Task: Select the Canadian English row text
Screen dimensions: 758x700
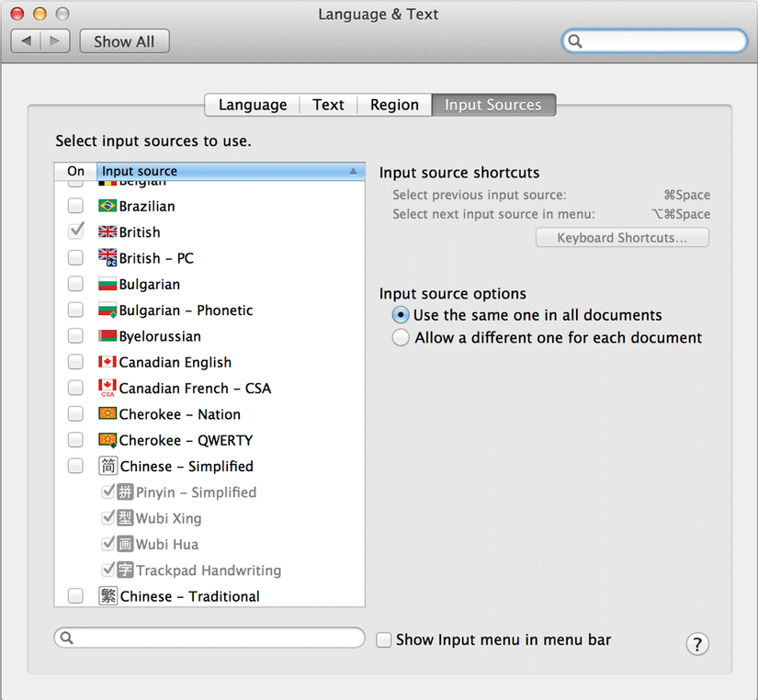Action: (x=175, y=362)
